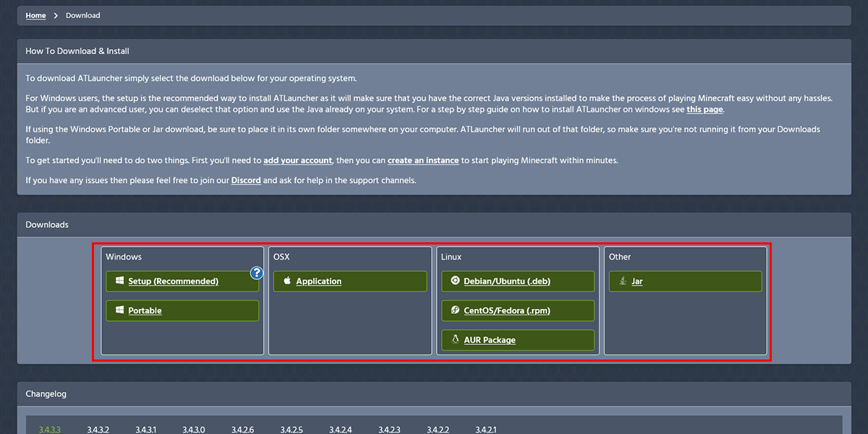Click the 'Download' breadcrumb text
Image resolution: width=868 pixels, height=434 pixels.
point(83,15)
